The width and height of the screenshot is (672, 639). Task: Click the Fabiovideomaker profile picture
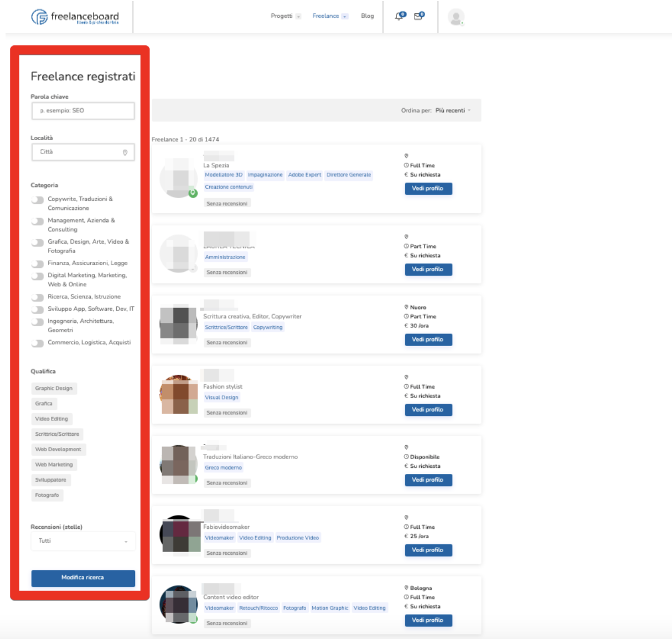click(x=179, y=535)
